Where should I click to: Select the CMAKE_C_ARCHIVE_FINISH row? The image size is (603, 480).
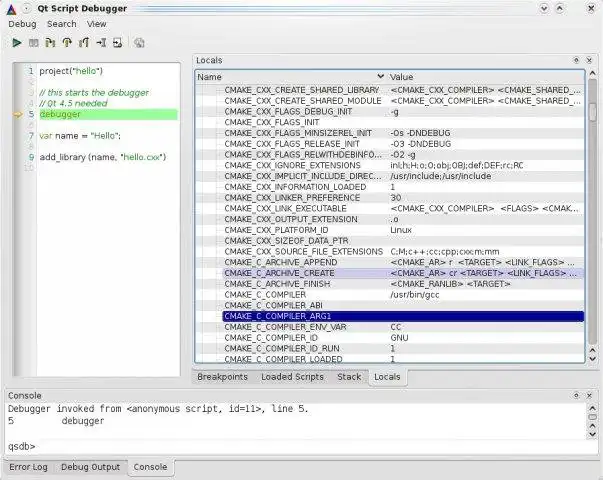403,284
